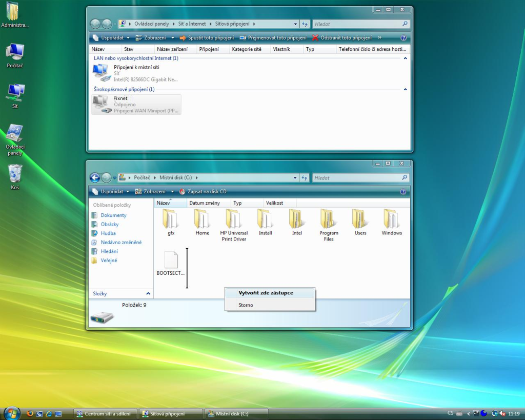Viewport: 525px width, 420px height.
Task: Show more toolbar commands chevron
Action: (380, 38)
